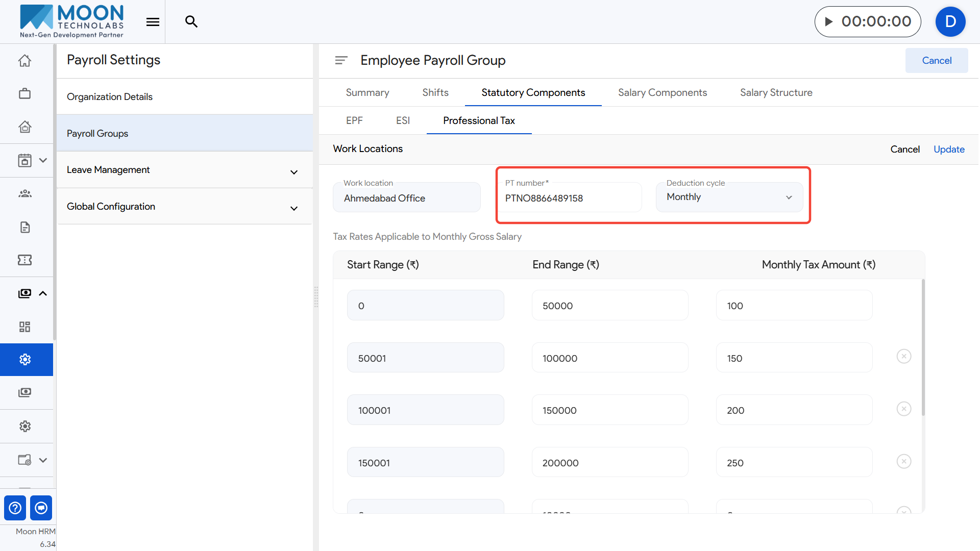Open the briefcase icon in sidebar

[24, 94]
